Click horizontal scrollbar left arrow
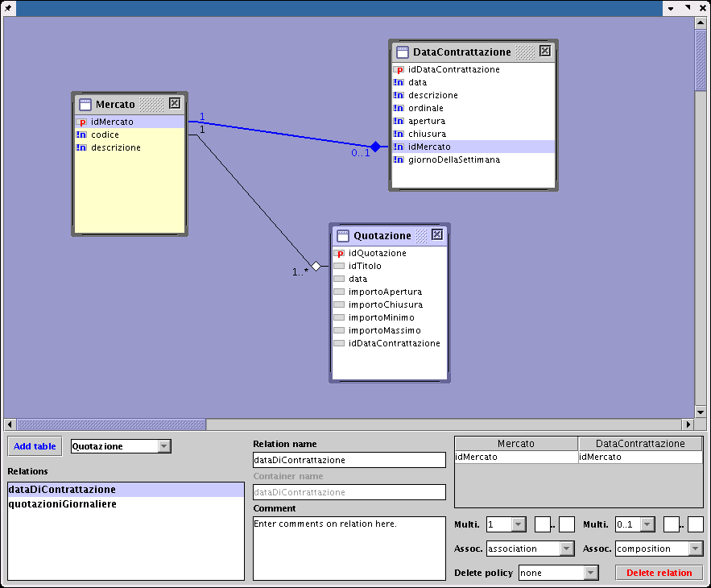The height and width of the screenshot is (588, 711). pos(10,424)
